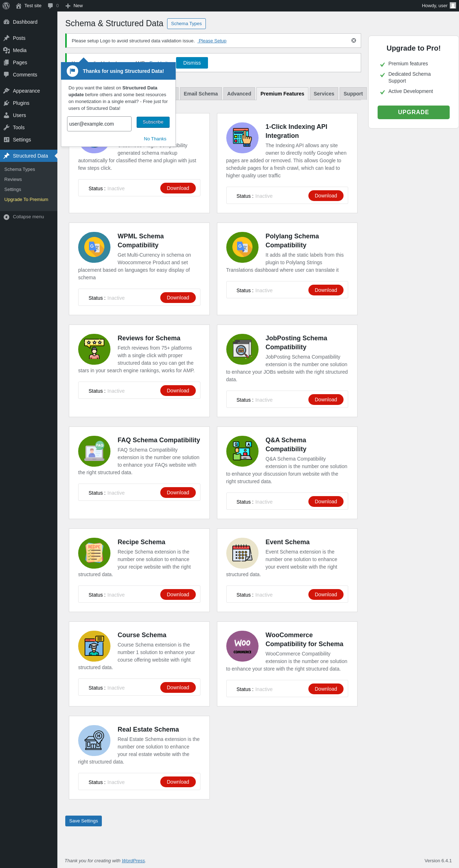Click the New plus icon in admin bar

[x=68, y=6]
